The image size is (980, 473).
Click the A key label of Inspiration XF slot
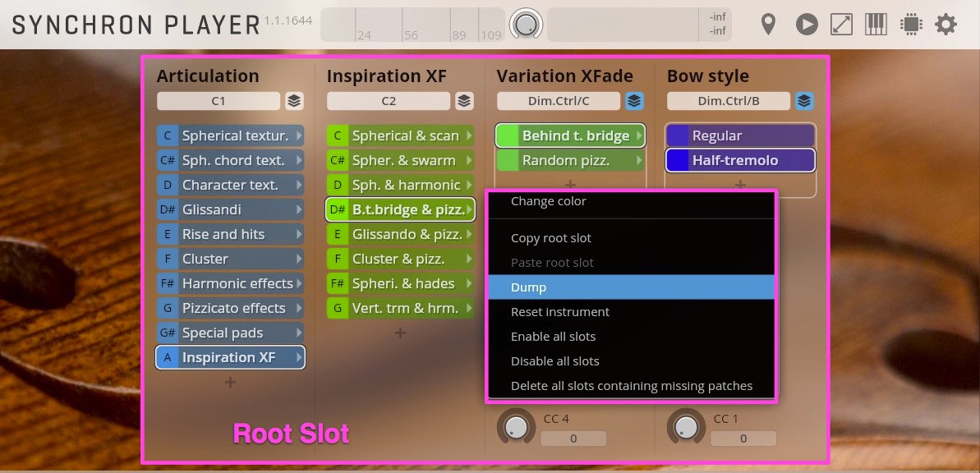pos(167,357)
